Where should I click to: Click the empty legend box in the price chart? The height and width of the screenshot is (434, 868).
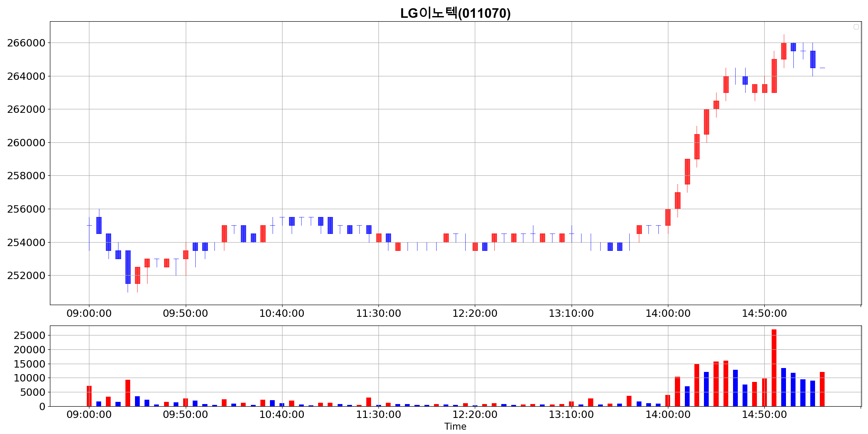(x=856, y=27)
